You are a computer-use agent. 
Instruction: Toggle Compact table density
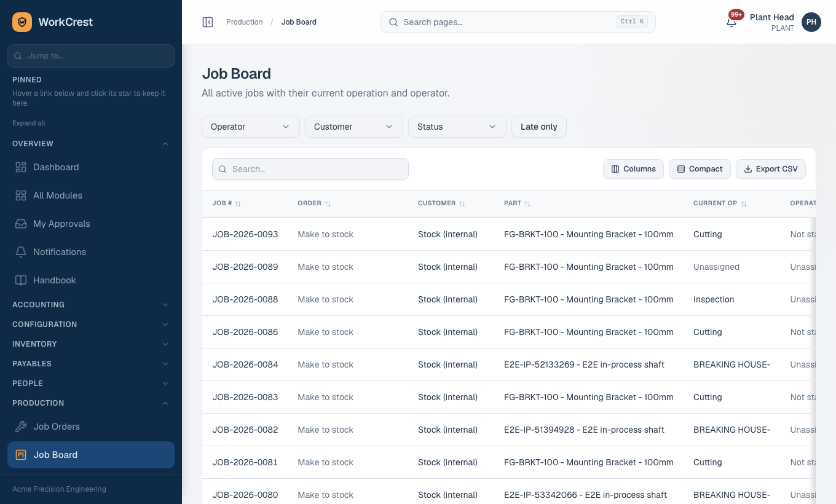point(700,169)
